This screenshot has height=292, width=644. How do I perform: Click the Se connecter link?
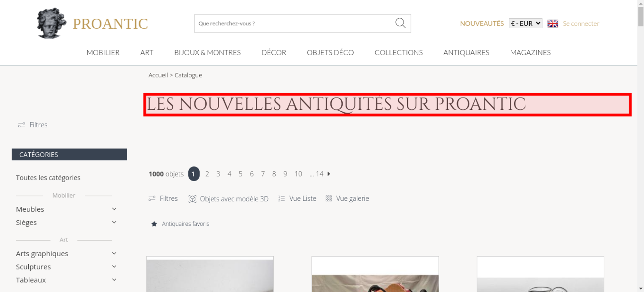[x=581, y=23]
